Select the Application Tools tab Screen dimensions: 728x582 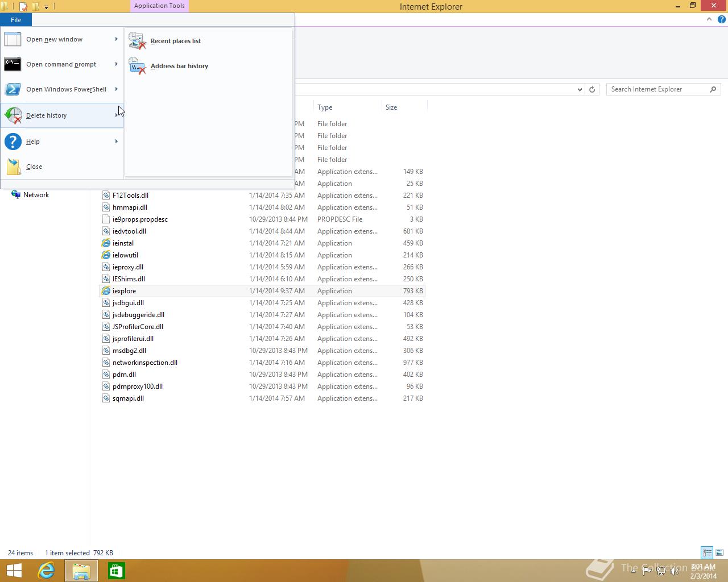click(x=159, y=6)
